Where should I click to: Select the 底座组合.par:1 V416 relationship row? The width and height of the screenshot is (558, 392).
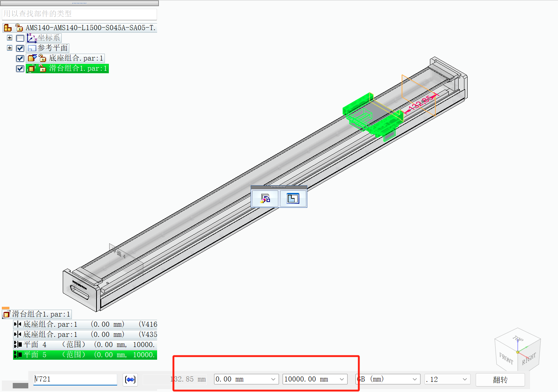coord(85,324)
